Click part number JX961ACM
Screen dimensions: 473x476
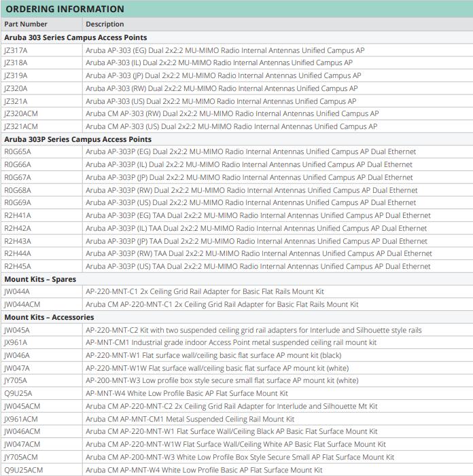[21, 419]
